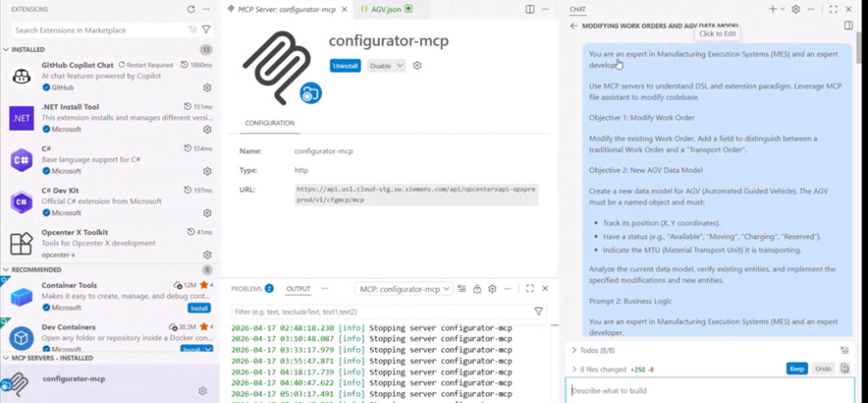
Task: Open the Dev Containers Install dropdown arrow
Action: [x=209, y=350]
